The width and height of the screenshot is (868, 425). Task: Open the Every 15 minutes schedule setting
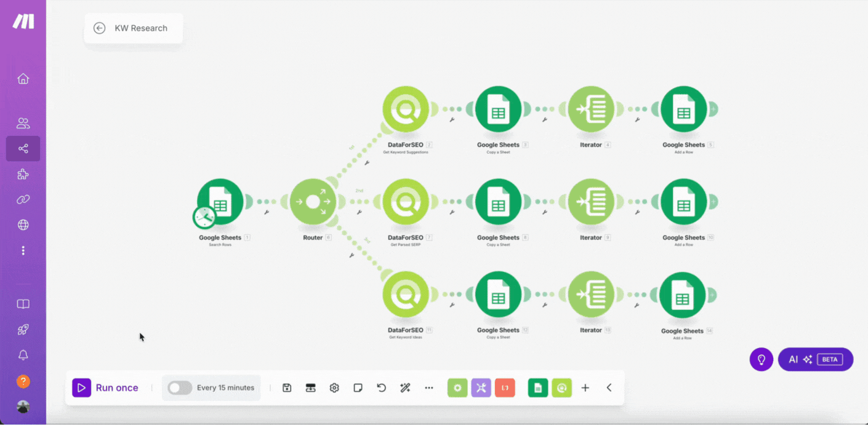(225, 388)
